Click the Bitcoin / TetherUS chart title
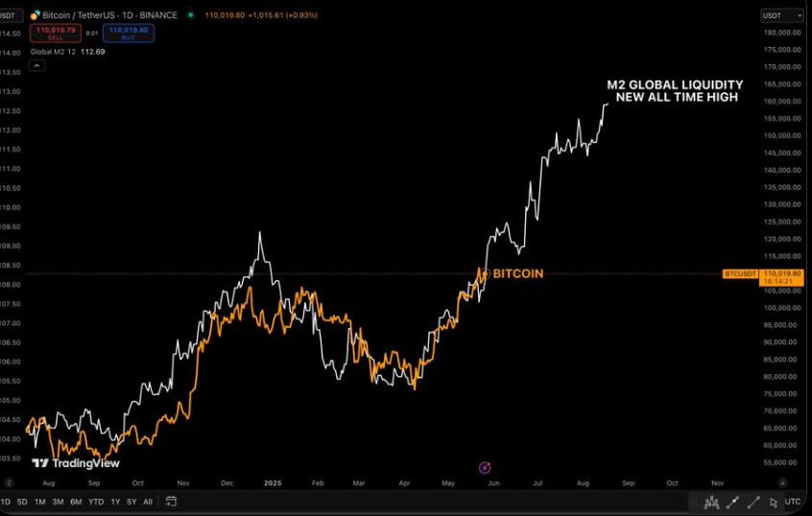This screenshot has height=516, width=812. click(x=79, y=15)
